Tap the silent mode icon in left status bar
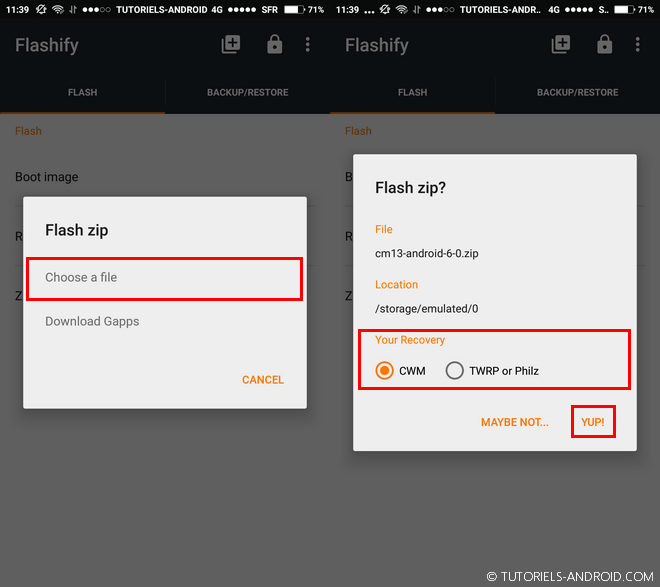Viewport: 660px width, 587px height. (x=41, y=9)
